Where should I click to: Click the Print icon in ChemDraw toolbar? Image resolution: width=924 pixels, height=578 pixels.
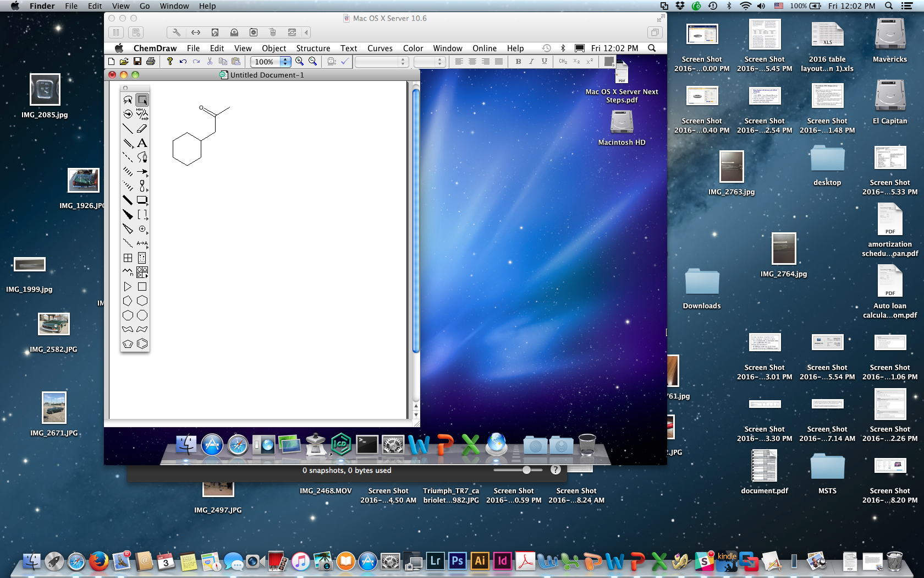click(151, 62)
